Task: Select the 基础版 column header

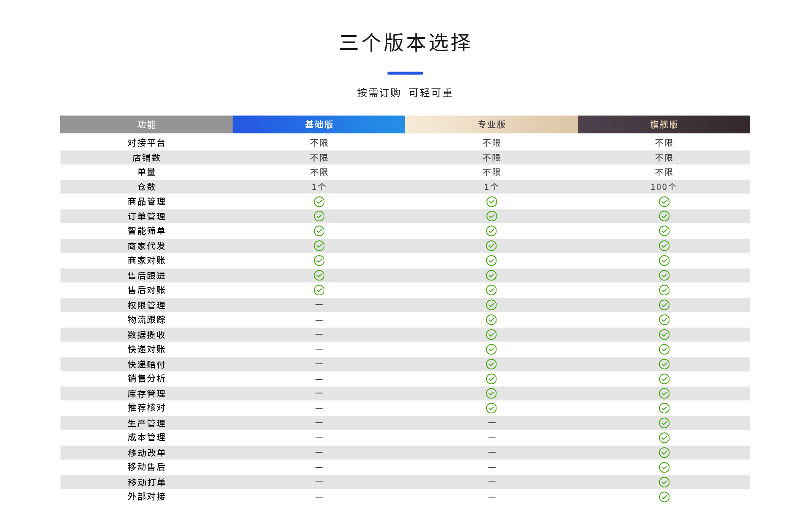Action: (319, 124)
